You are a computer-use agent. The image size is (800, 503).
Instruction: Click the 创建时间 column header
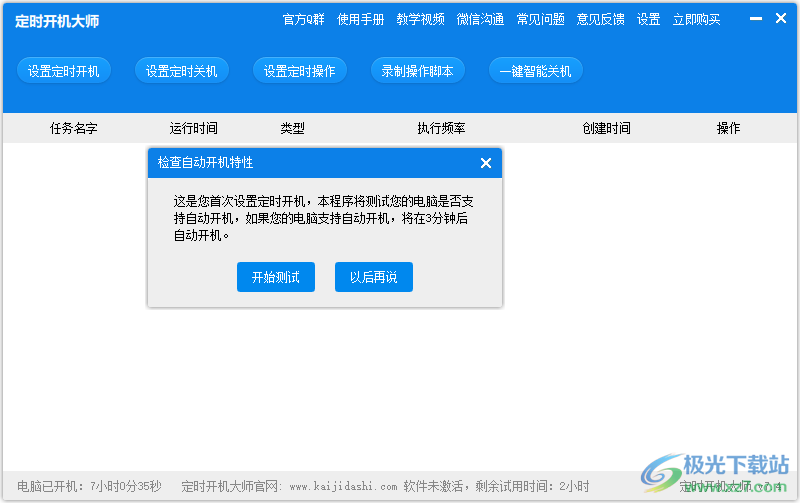pos(607,128)
